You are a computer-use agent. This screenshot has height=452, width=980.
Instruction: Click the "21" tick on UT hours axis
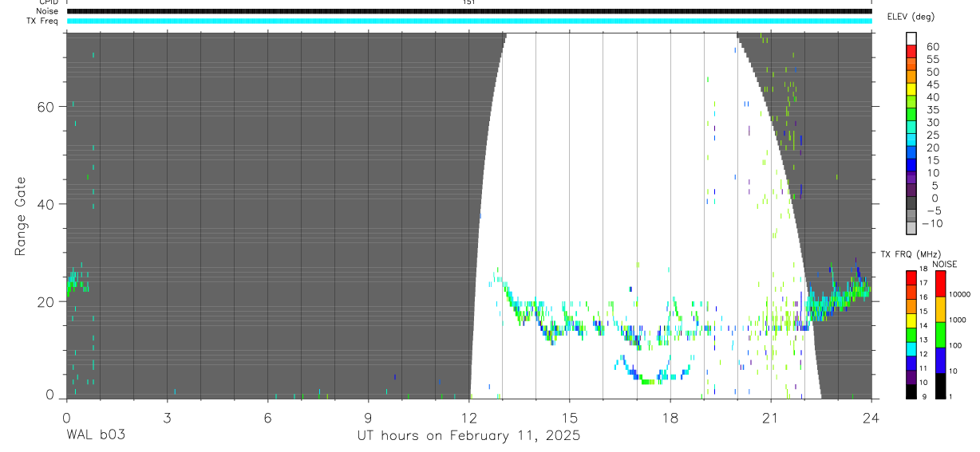(x=771, y=418)
